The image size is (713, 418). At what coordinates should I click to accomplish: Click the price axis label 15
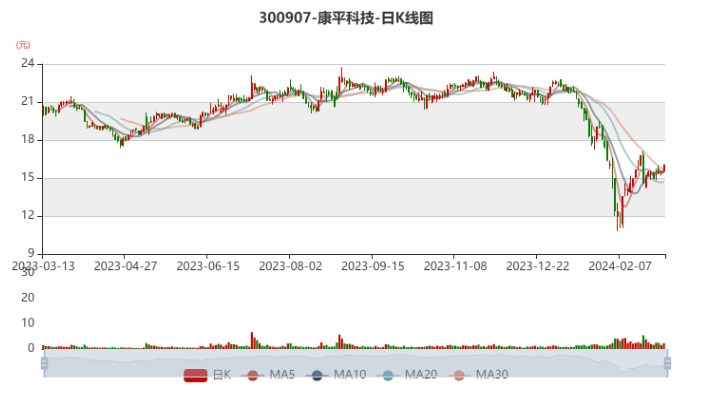(x=28, y=177)
